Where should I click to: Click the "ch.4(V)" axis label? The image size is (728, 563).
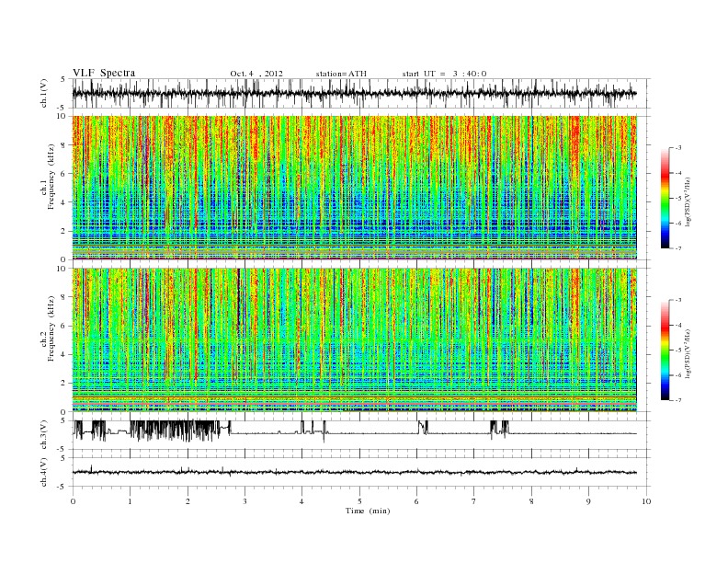pyautogui.click(x=44, y=472)
